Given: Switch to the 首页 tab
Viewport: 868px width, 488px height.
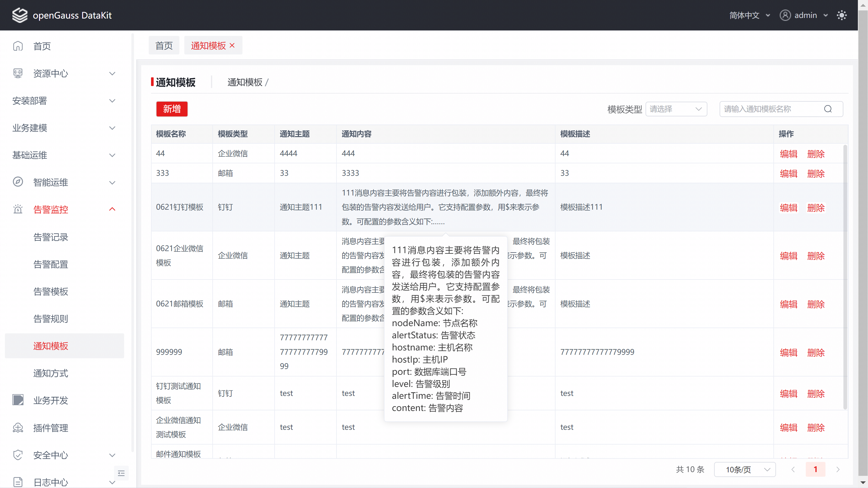Looking at the screenshot, I should pos(164,45).
